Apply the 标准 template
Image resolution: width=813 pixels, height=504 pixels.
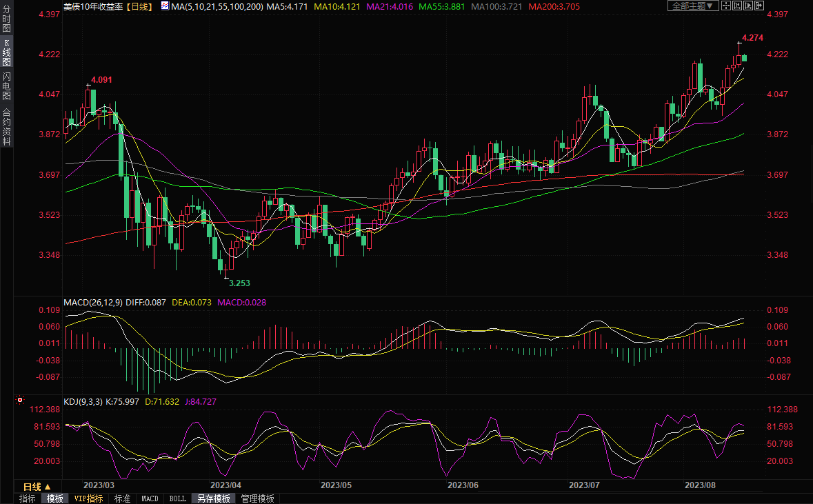point(123,498)
